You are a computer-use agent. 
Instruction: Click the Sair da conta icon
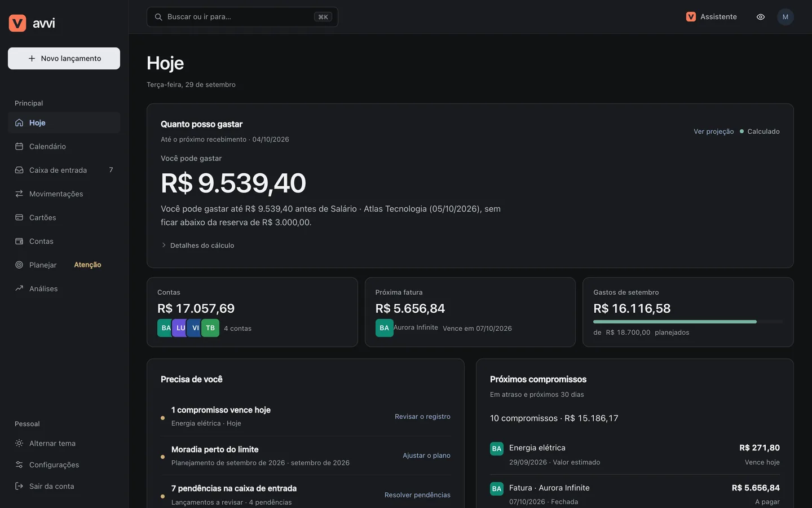[19, 486]
